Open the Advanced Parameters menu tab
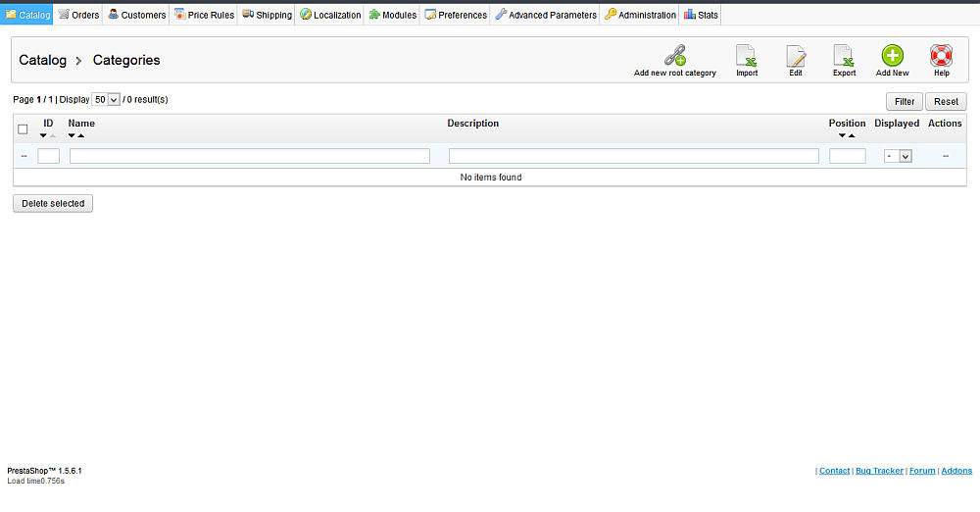This screenshot has width=980, height=512. (545, 15)
